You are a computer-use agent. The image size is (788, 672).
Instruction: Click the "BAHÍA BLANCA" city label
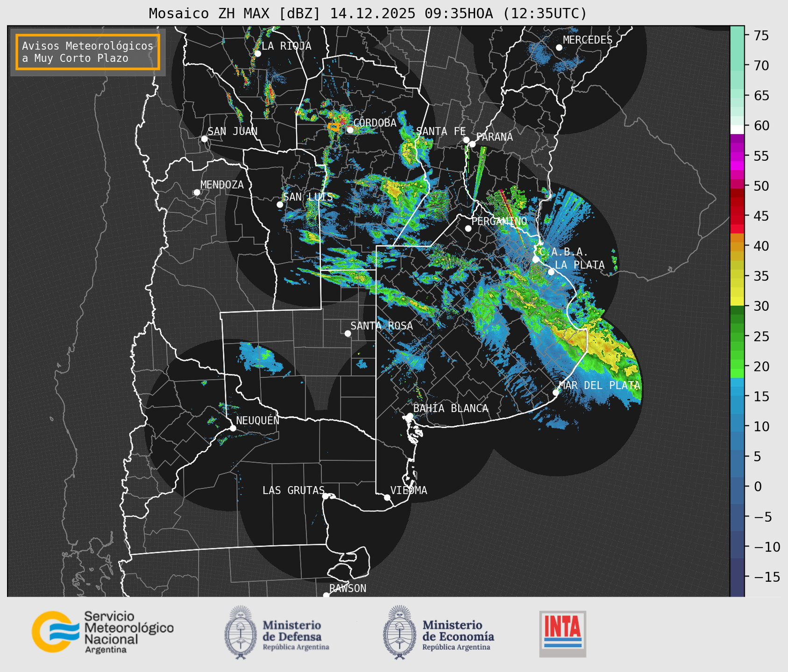451,408
